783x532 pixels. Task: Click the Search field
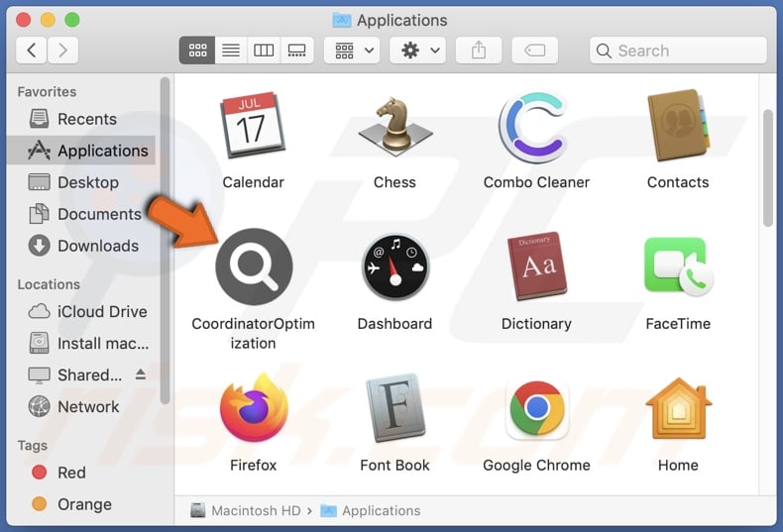678,50
